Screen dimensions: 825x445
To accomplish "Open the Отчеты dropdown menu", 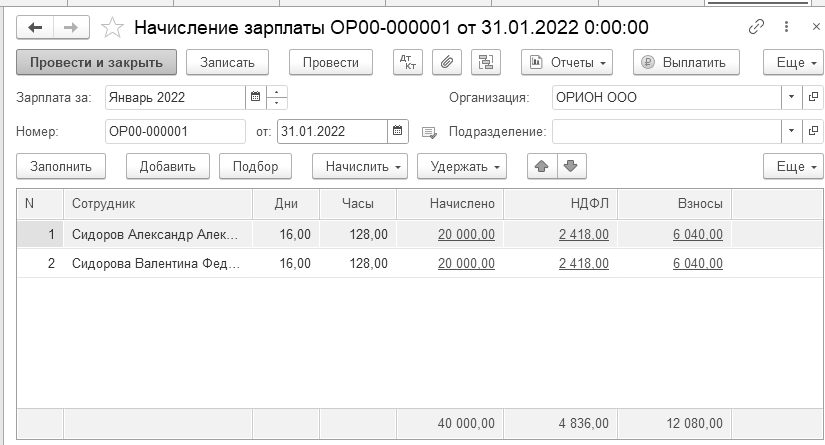I will pos(568,62).
